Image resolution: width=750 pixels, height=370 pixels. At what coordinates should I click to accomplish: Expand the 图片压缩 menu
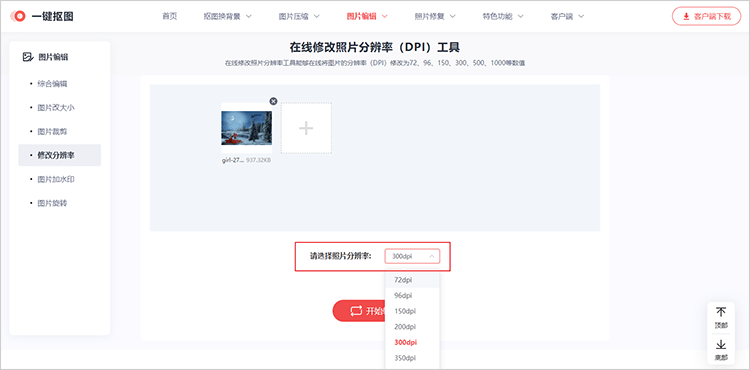(x=299, y=16)
